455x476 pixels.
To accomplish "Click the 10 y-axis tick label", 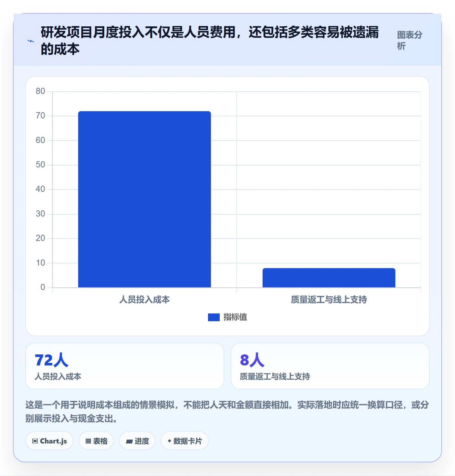I will (x=41, y=263).
